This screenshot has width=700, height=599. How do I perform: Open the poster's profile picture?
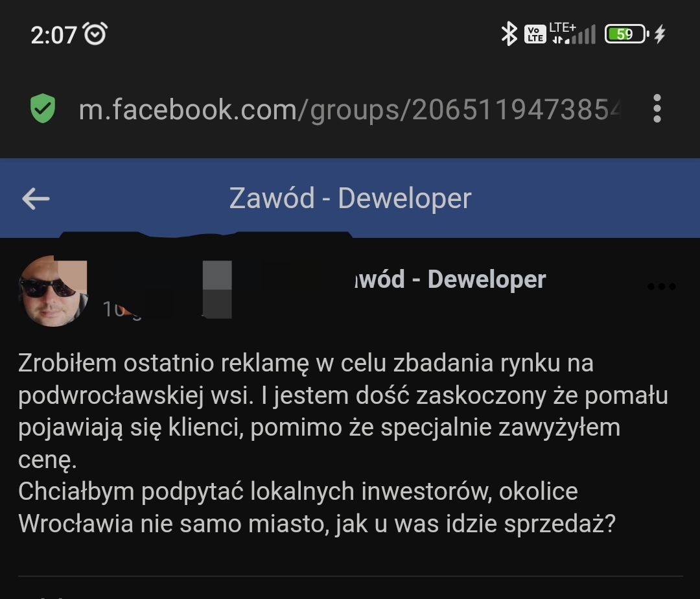point(53,291)
